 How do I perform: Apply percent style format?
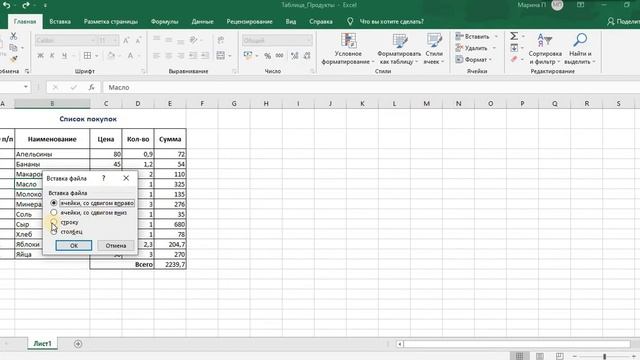tap(267, 56)
